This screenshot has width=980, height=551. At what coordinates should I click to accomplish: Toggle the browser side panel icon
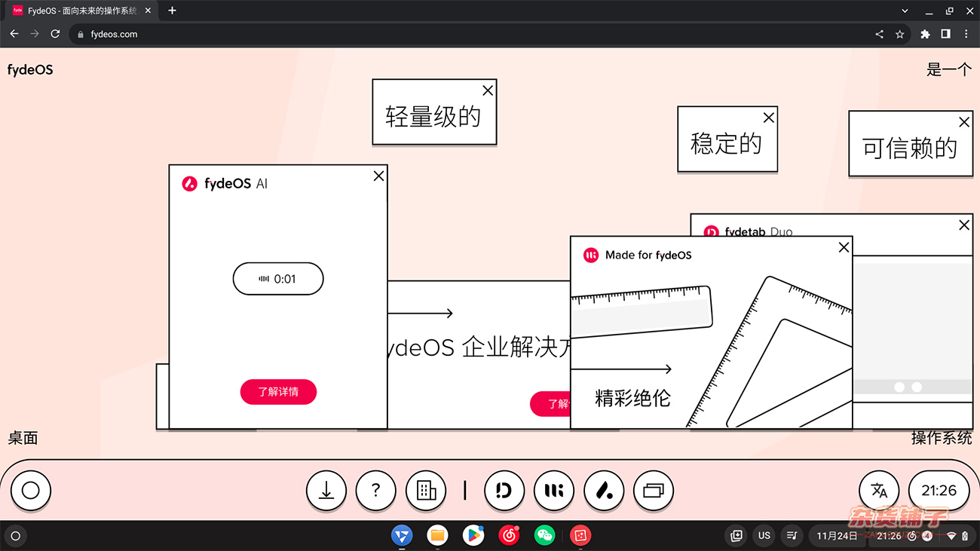(x=945, y=34)
